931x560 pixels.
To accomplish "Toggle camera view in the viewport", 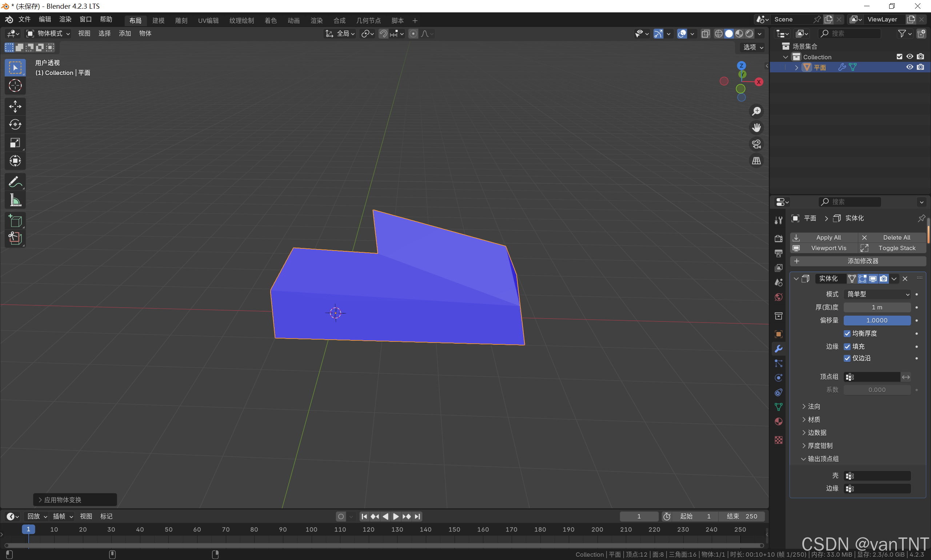I will [x=756, y=144].
